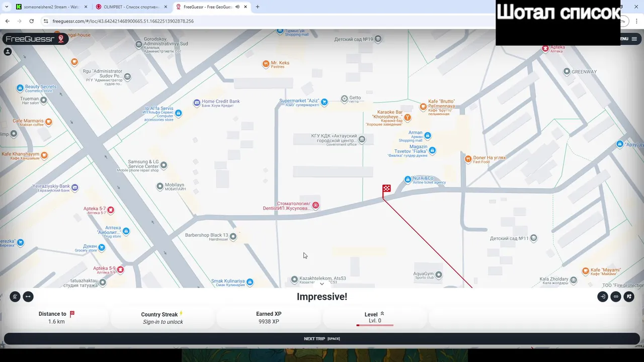Collapse the results panel with the down chevron
This screenshot has width=644, height=362.
pos(322,284)
